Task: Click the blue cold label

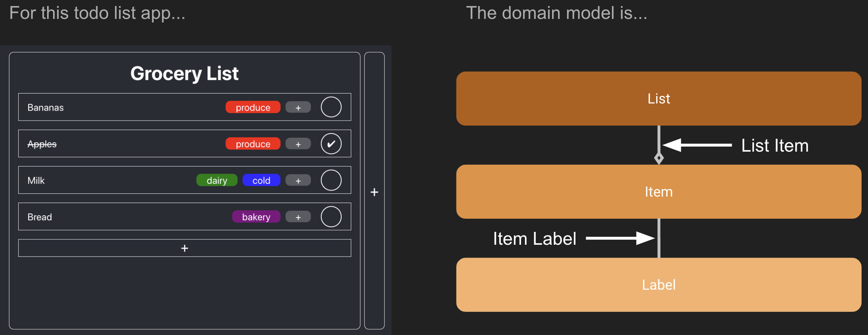Action: click(261, 181)
